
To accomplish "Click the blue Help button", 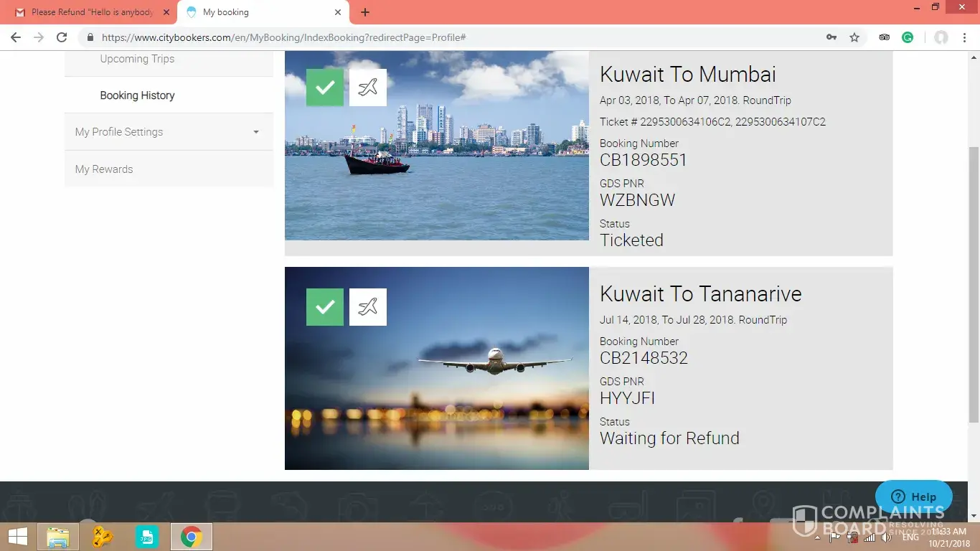I will click(913, 496).
